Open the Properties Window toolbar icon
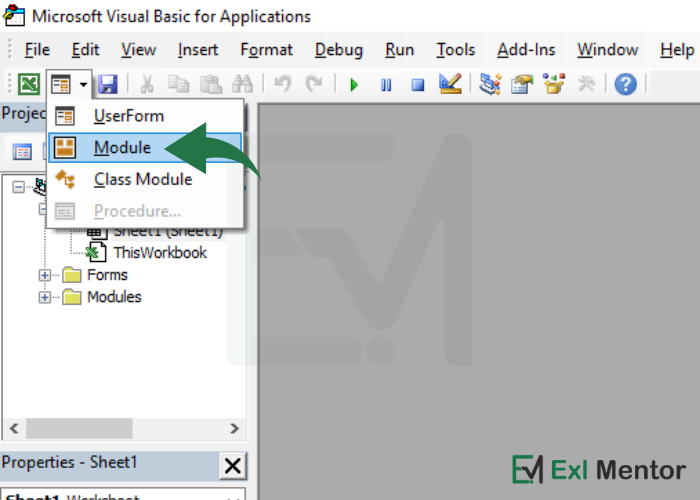 [x=522, y=84]
